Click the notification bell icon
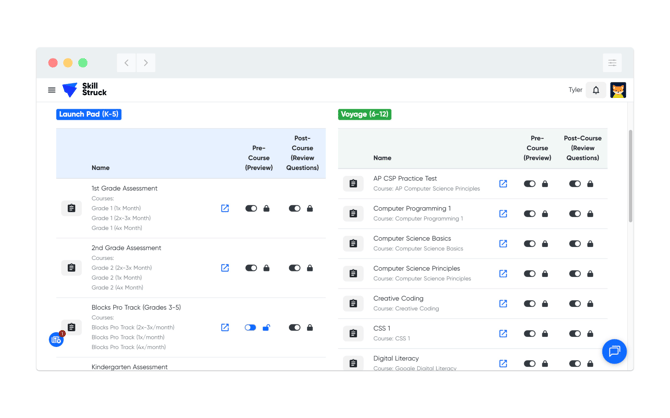 tap(596, 90)
